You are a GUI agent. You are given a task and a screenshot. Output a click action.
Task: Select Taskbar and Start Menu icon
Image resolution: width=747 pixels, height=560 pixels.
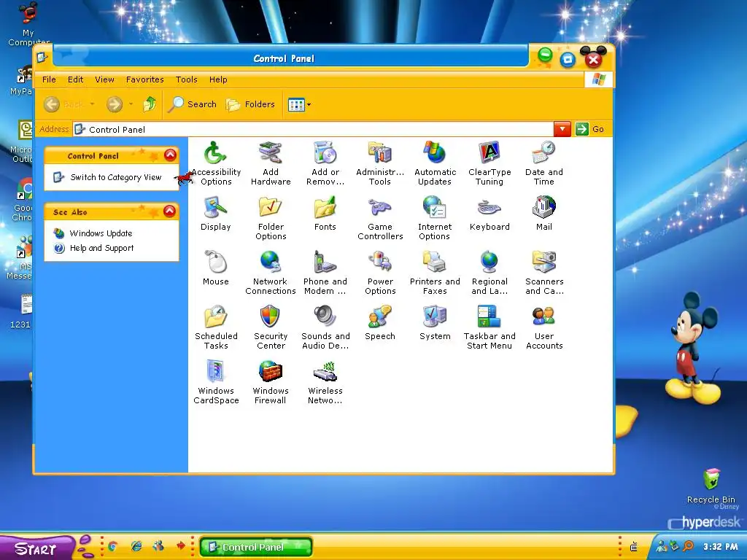(489, 327)
